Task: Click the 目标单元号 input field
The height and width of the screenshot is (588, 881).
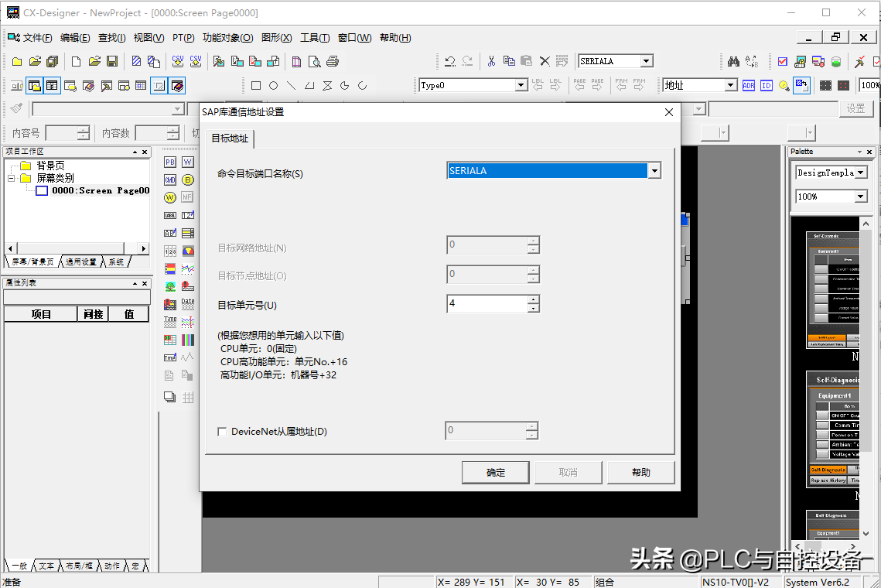Action: pos(487,303)
